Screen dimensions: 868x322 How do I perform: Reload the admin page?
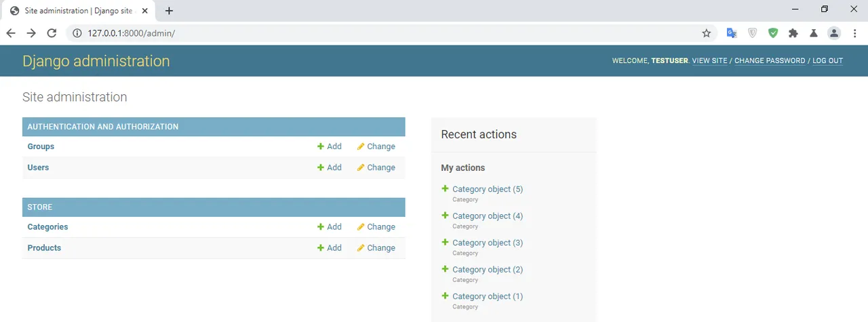click(52, 33)
